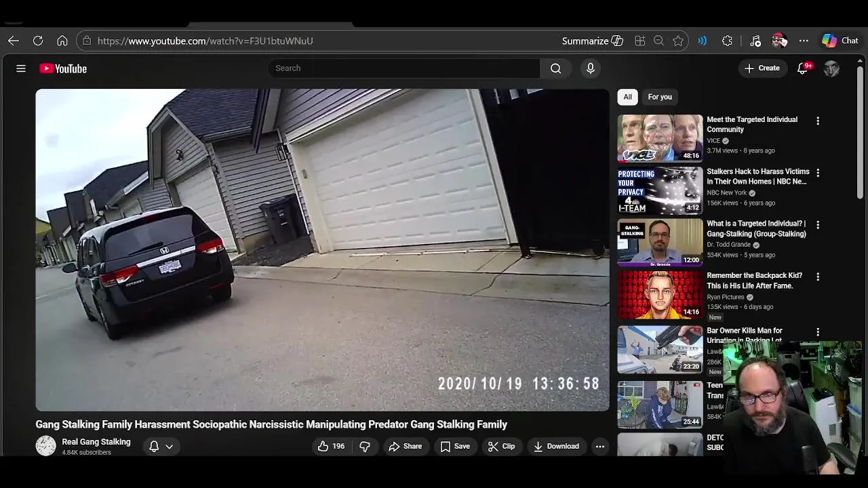The image size is (868, 488).
Task: Click NBC New York channel name
Action: point(726,193)
